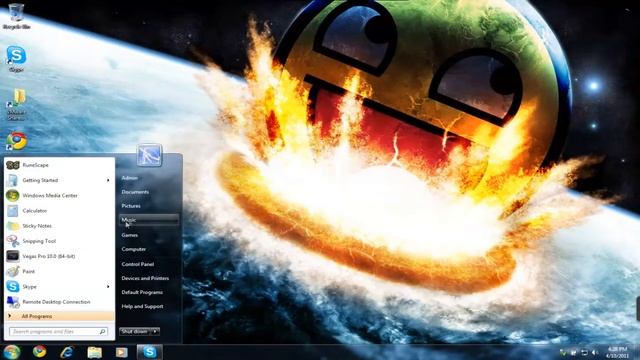Click the Skype icon in Start menu list
Viewport: 640px width, 360px height.
13,287
